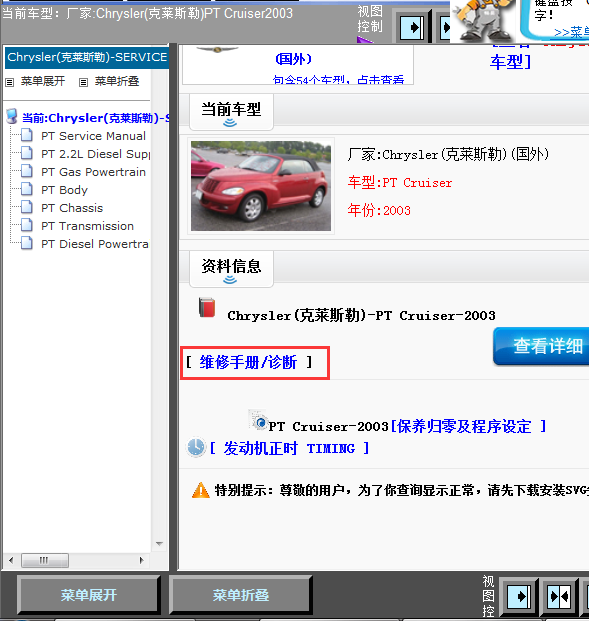This screenshot has width=589, height=621.
Task: Click sidebar horizontal scrollbar left arrow
Action: click(11, 560)
